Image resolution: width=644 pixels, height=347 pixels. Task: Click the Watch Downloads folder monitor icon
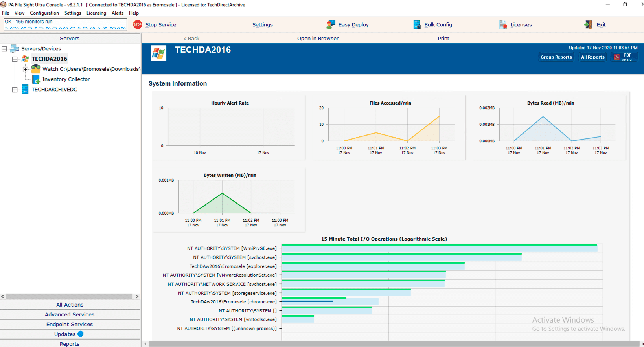(36, 69)
